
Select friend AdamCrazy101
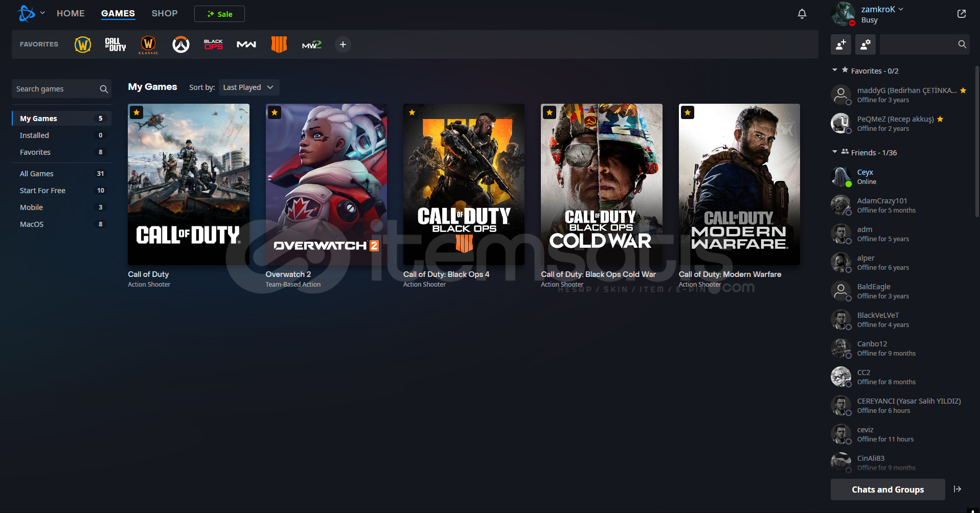(901, 205)
